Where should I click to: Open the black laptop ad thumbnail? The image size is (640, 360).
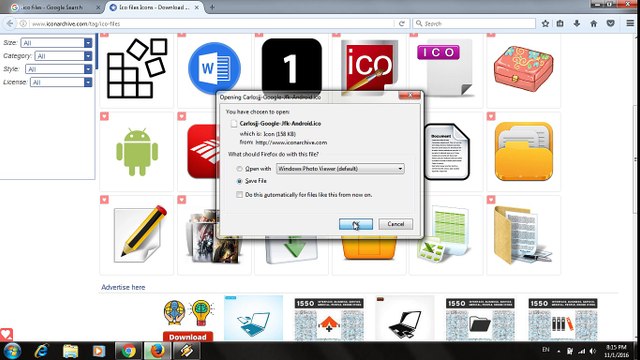point(404,318)
